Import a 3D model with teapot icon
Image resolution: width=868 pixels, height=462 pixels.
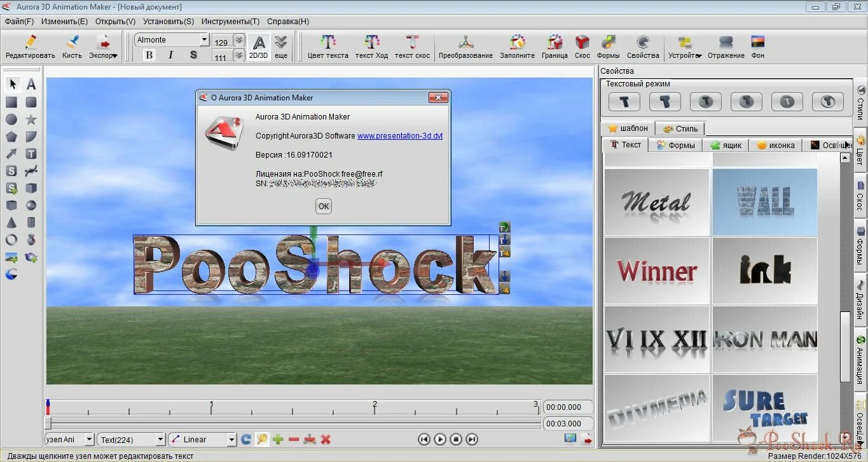point(31,257)
